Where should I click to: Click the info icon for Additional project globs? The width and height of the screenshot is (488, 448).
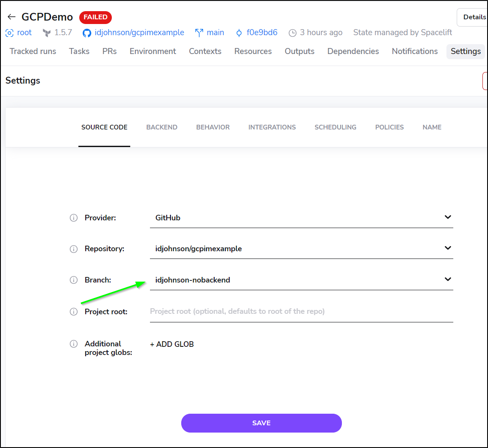point(74,344)
